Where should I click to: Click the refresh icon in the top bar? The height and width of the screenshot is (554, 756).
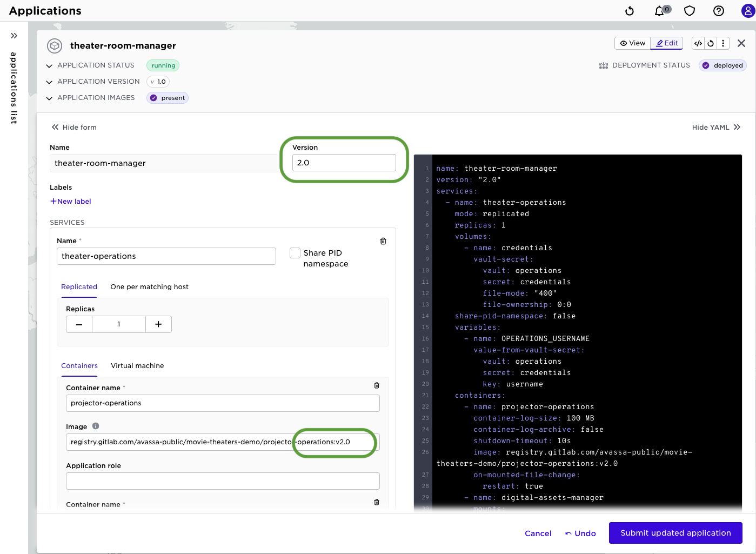click(x=629, y=10)
